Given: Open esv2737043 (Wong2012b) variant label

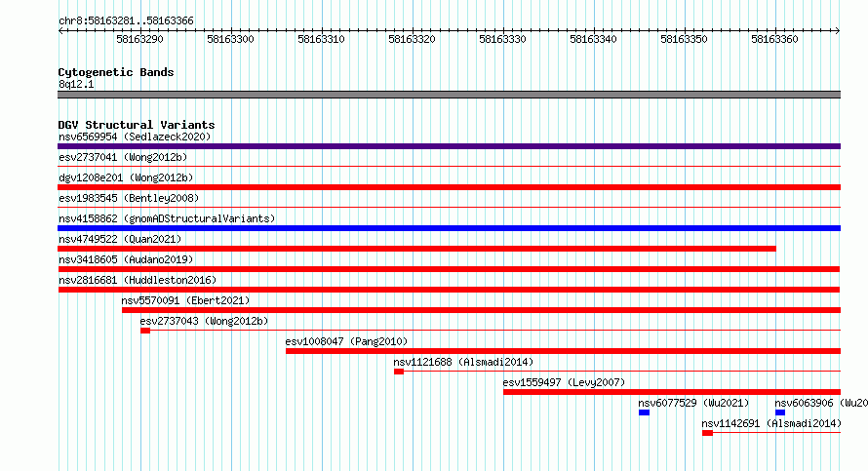Looking at the screenshot, I should [x=204, y=321].
